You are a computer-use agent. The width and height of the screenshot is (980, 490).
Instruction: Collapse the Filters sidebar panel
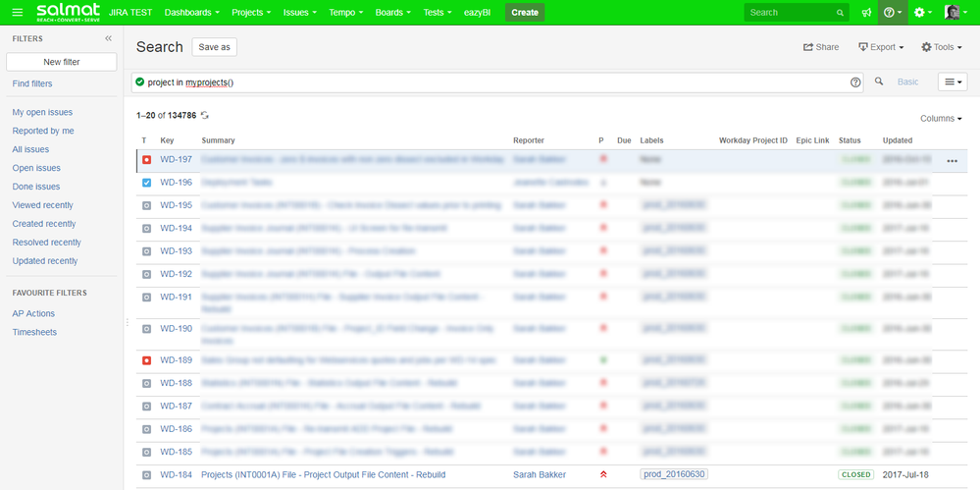pos(108,39)
